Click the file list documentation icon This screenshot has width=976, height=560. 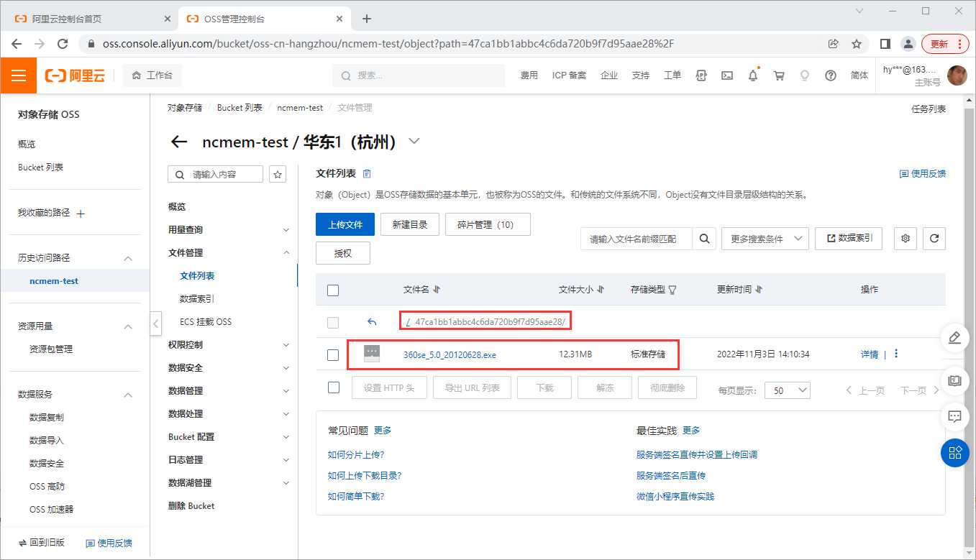tap(367, 173)
